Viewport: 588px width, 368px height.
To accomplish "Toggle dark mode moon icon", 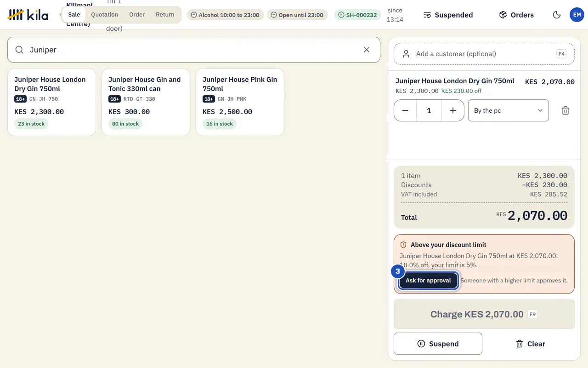I will pyautogui.click(x=557, y=15).
